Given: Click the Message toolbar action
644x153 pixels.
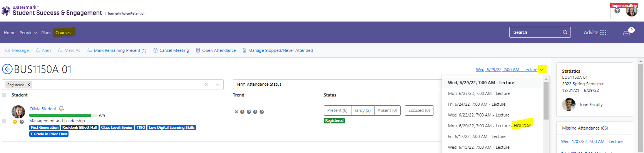Looking at the screenshot, I should point(17,50).
